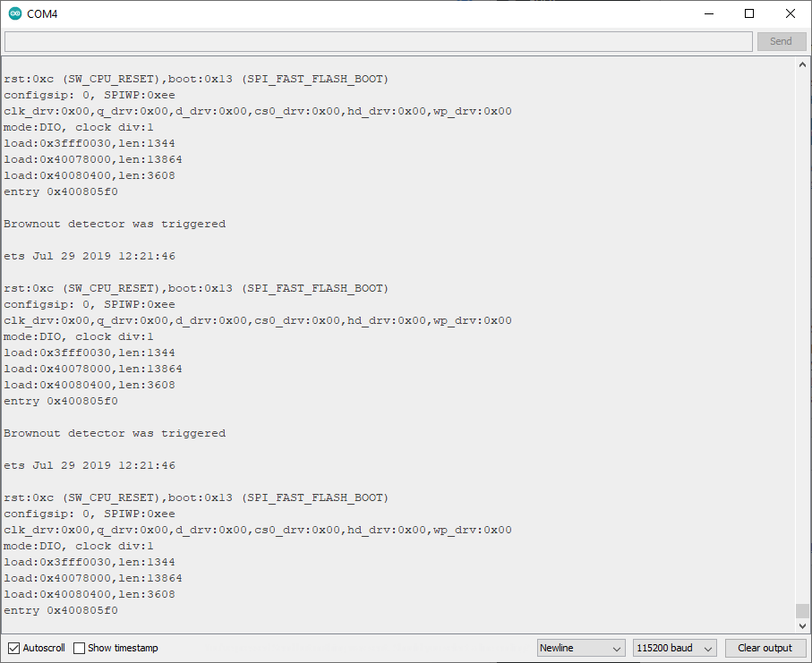The height and width of the screenshot is (663, 812).
Task: Click the Arduino logo in the title bar
Action: coord(15,14)
